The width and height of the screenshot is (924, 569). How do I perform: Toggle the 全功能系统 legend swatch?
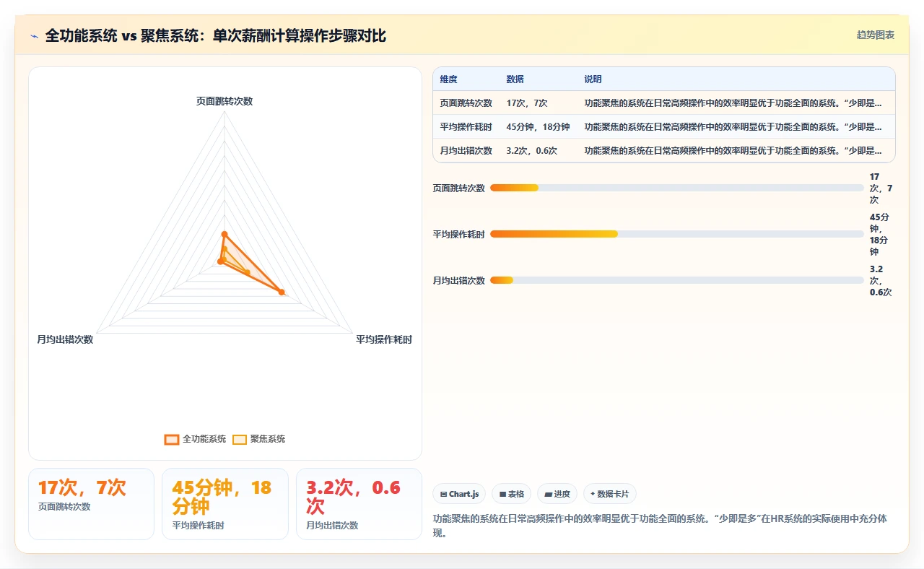pos(171,439)
